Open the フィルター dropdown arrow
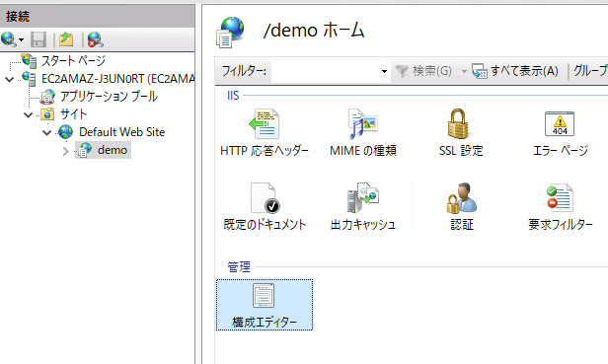608x364 pixels. coord(384,71)
